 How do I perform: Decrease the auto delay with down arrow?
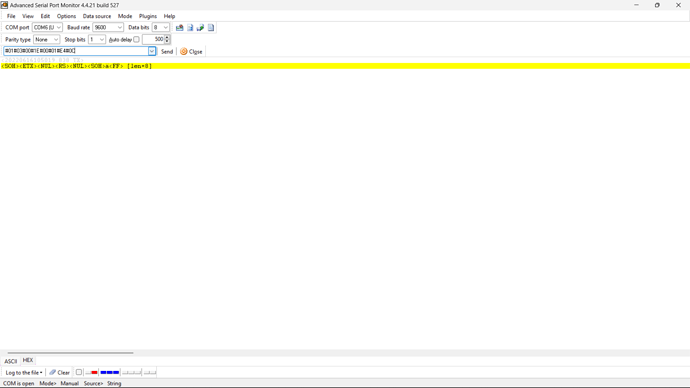(167, 42)
